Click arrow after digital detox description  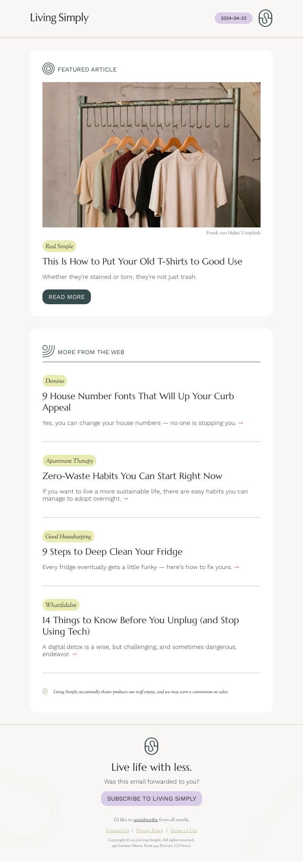pyautogui.click(x=75, y=654)
